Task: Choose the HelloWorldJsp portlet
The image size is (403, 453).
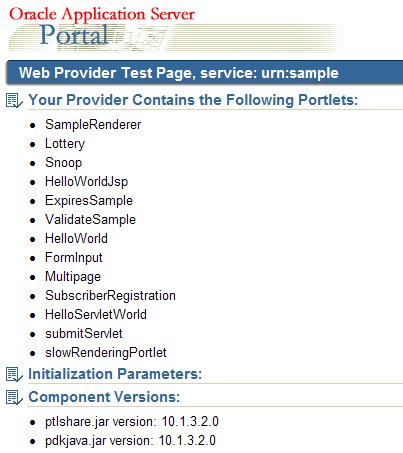Action: pyautogui.click(x=86, y=182)
